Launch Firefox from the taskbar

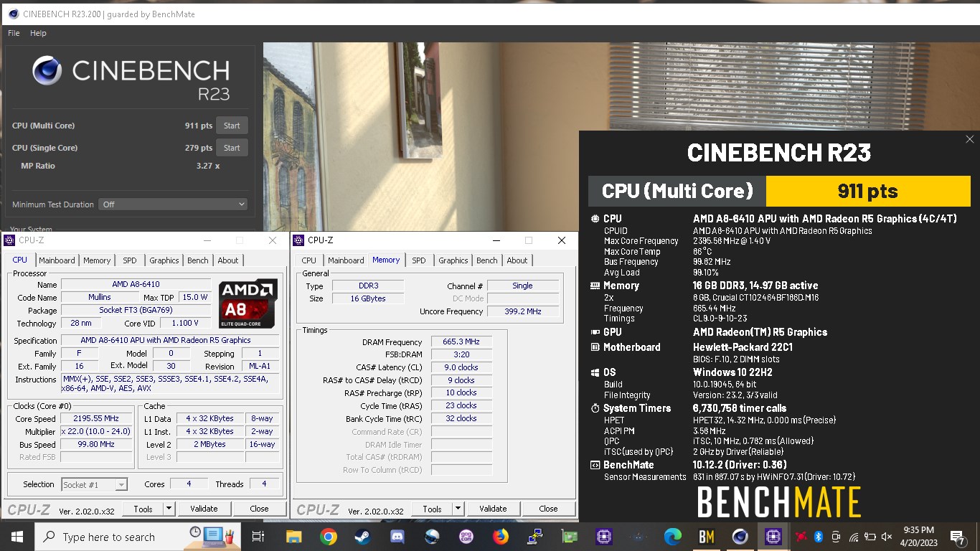click(501, 537)
